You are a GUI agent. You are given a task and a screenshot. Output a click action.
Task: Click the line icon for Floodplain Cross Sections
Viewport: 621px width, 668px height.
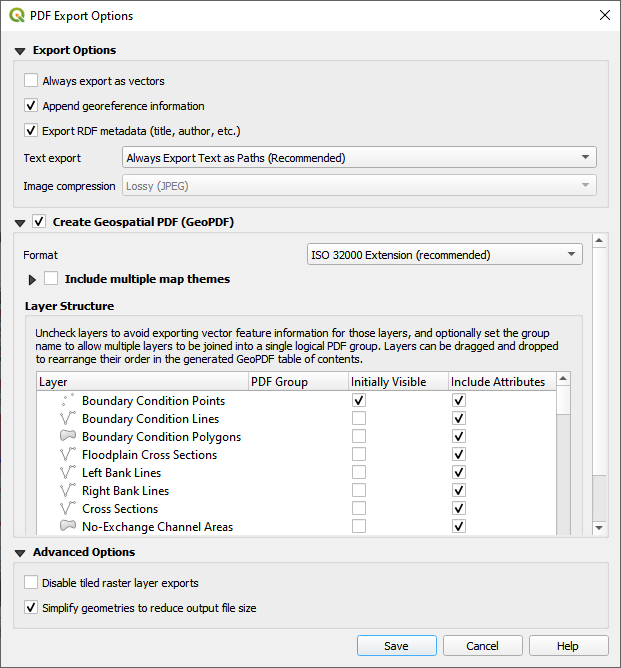pyautogui.click(x=68, y=455)
